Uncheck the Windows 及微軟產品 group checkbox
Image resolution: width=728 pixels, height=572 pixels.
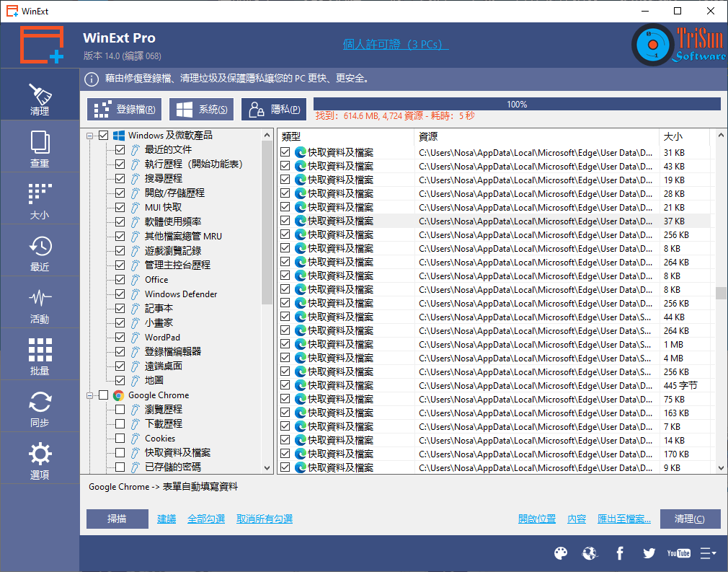click(104, 136)
